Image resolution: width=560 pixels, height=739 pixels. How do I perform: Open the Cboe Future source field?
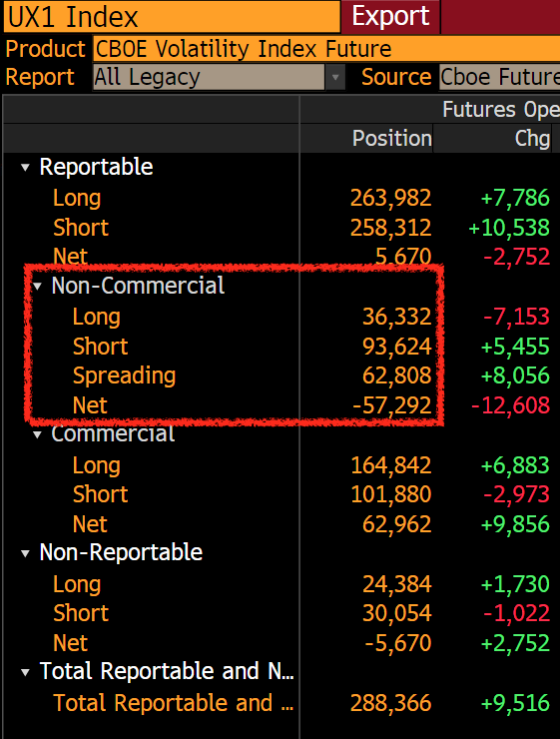500,77
